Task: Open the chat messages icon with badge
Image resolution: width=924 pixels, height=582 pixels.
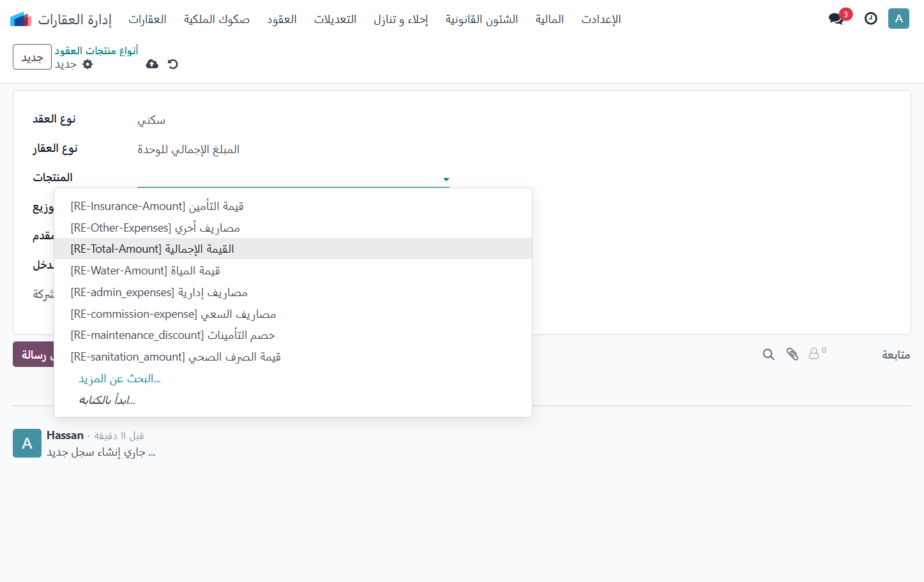Action: coord(837,19)
